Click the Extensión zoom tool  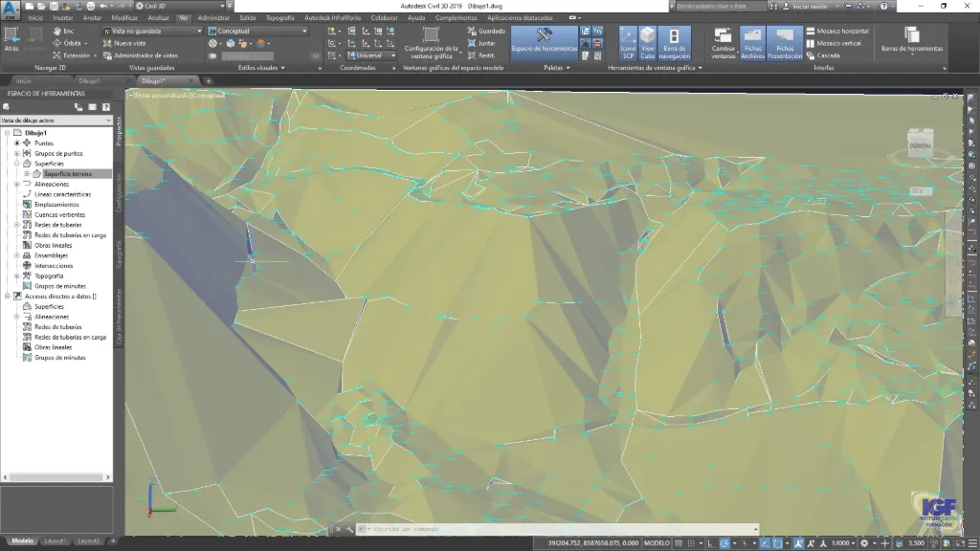point(71,55)
